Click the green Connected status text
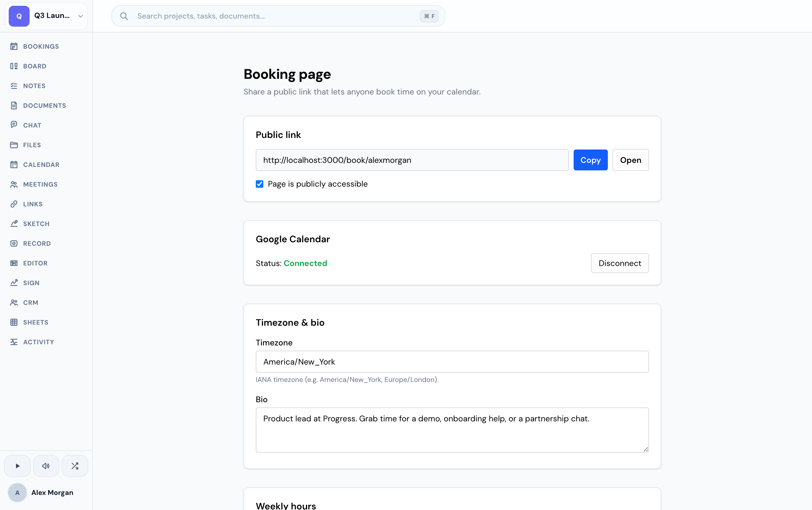This screenshot has width=812, height=510. pos(305,263)
